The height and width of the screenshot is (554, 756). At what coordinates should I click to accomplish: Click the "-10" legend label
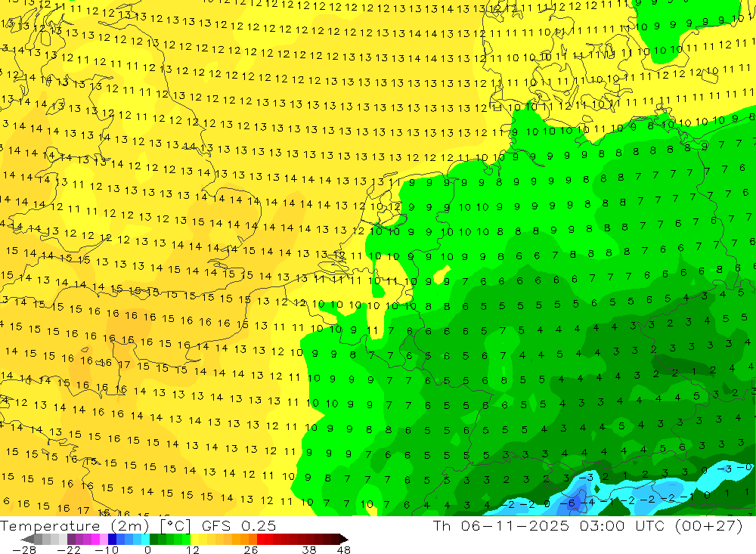(x=107, y=550)
